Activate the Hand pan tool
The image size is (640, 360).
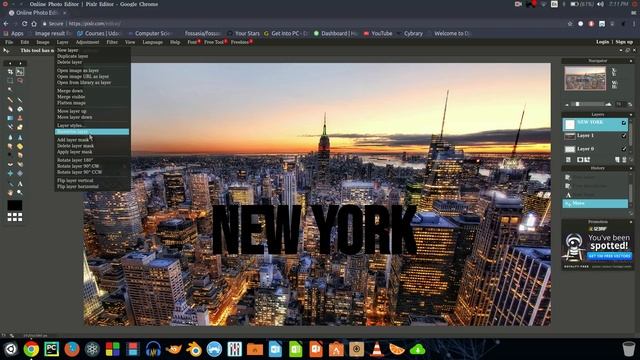click(x=10, y=193)
